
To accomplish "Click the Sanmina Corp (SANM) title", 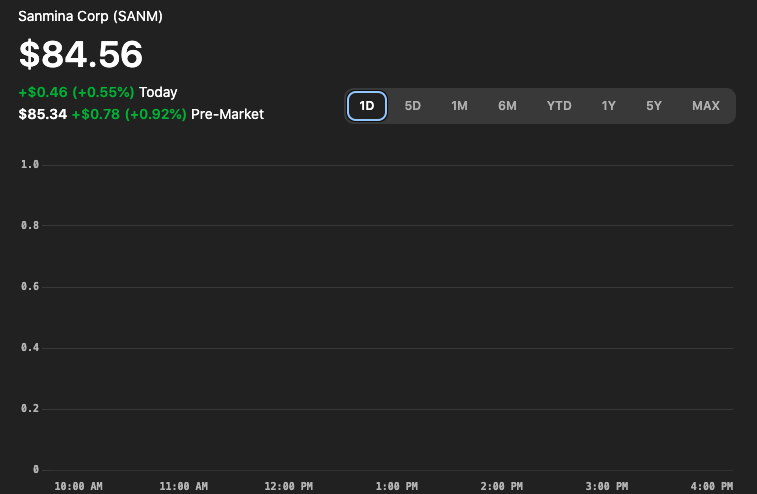I will [x=90, y=16].
